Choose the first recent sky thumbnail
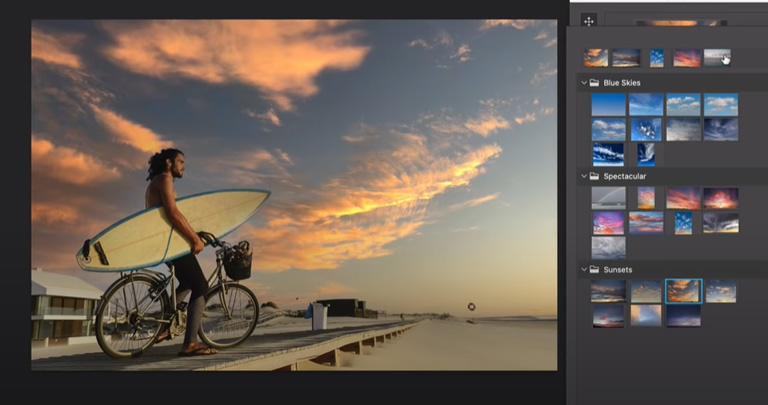This screenshot has height=405, width=768. coord(595,58)
